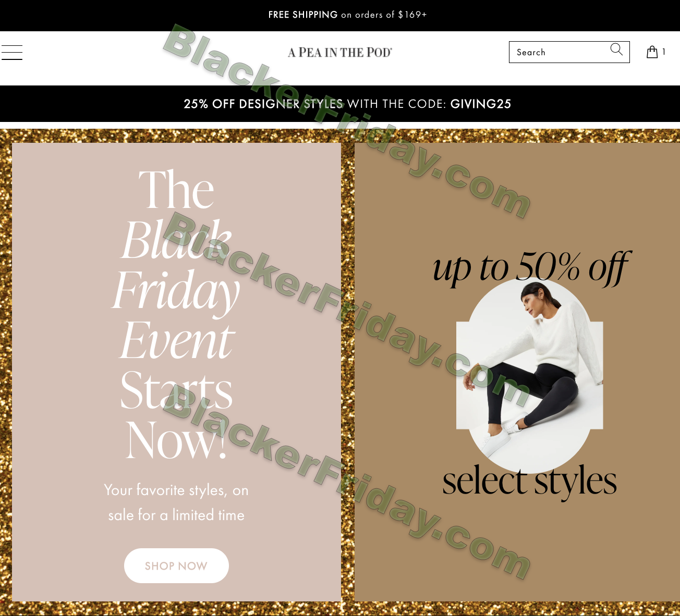
Task: Go to A Pea in the Pod homepage logo
Action: tap(340, 52)
